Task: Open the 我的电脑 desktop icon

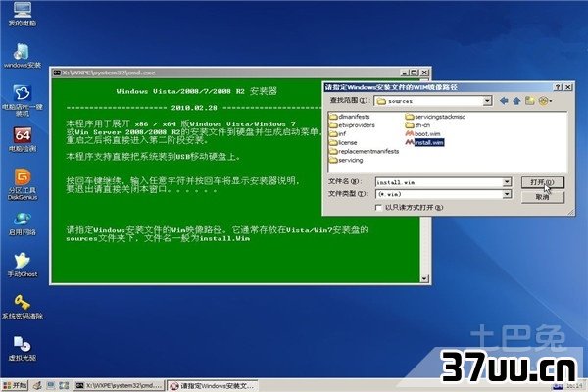Action: 23,13
